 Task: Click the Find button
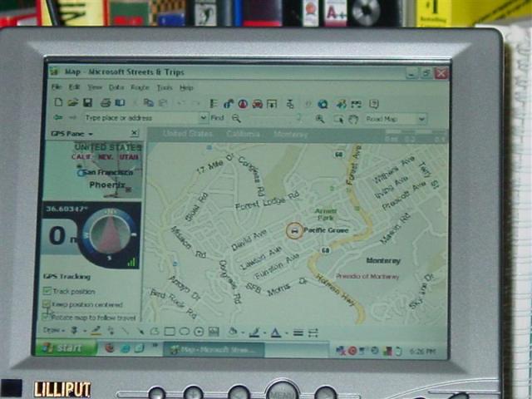[217, 118]
